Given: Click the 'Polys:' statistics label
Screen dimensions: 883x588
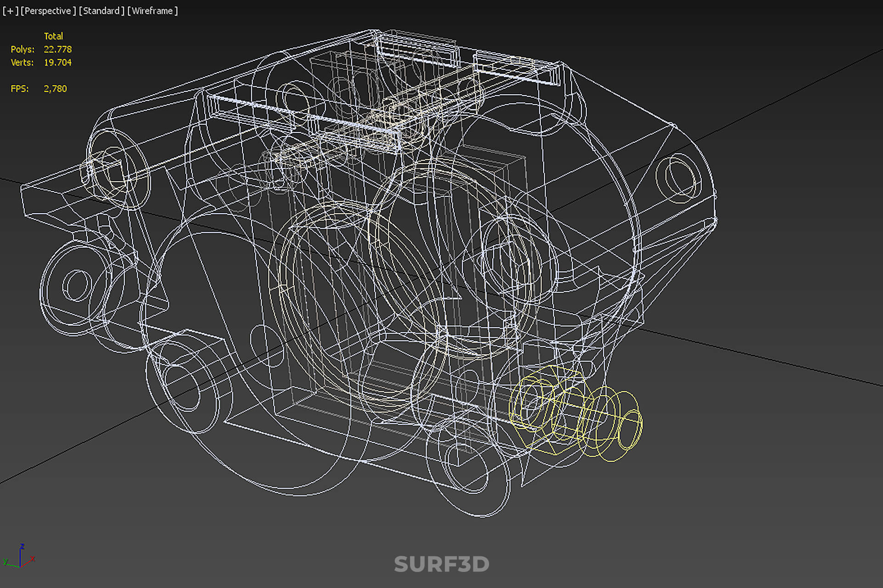Looking at the screenshot, I should tap(23, 49).
